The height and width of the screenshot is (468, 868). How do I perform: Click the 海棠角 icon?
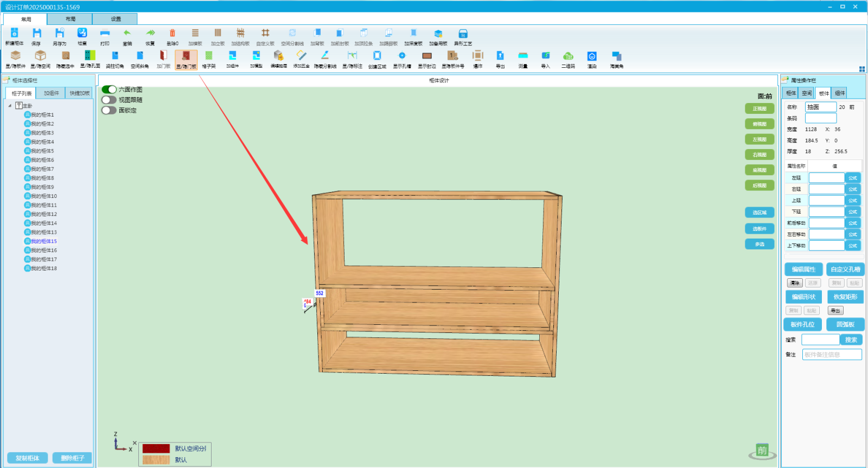coord(617,55)
